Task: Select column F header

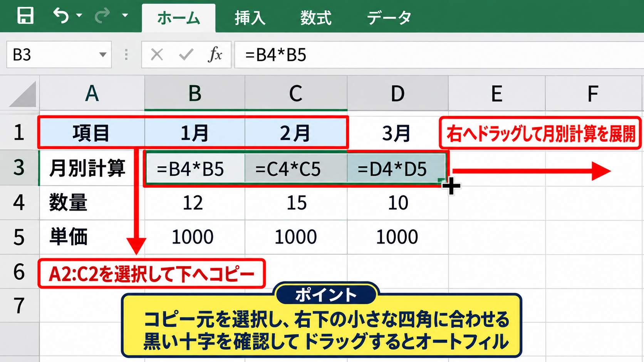Action: 594,93
